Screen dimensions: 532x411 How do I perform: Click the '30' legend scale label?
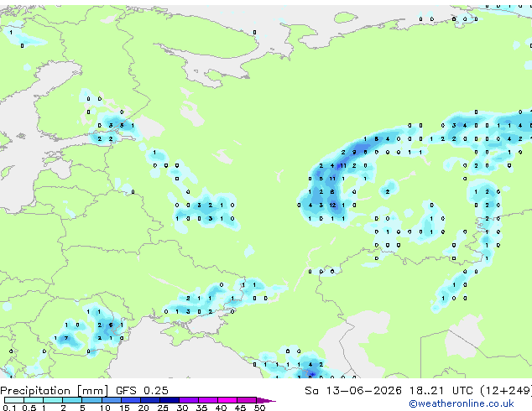click(x=182, y=408)
